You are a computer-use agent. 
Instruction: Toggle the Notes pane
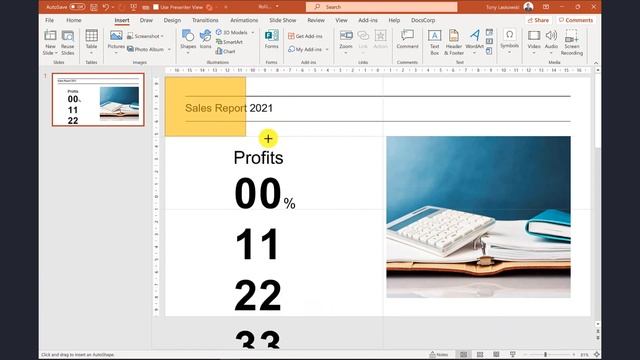[x=439, y=355]
